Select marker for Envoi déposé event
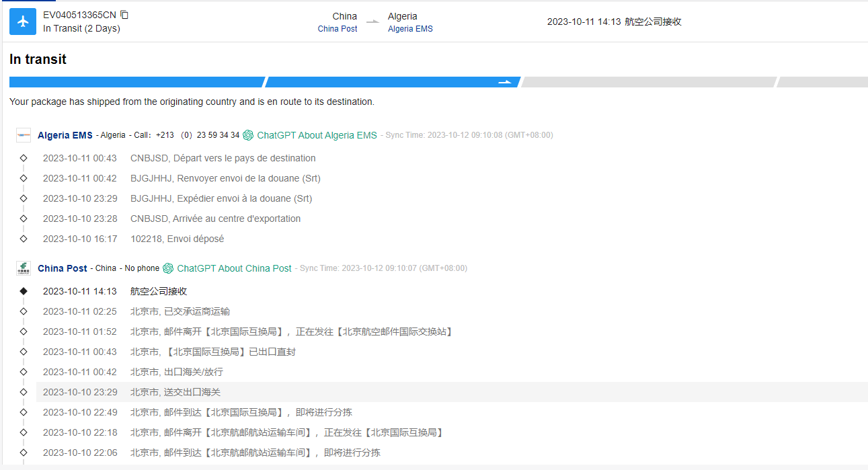Screen dimensions: 868x470 point(24,239)
